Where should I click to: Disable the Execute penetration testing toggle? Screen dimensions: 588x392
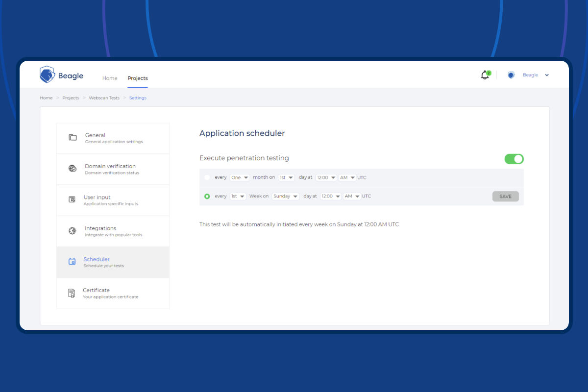click(x=514, y=159)
